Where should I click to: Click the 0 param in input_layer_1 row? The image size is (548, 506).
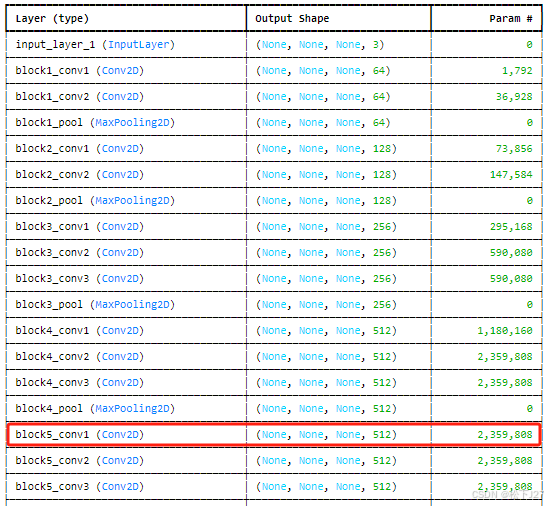(x=529, y=45)
